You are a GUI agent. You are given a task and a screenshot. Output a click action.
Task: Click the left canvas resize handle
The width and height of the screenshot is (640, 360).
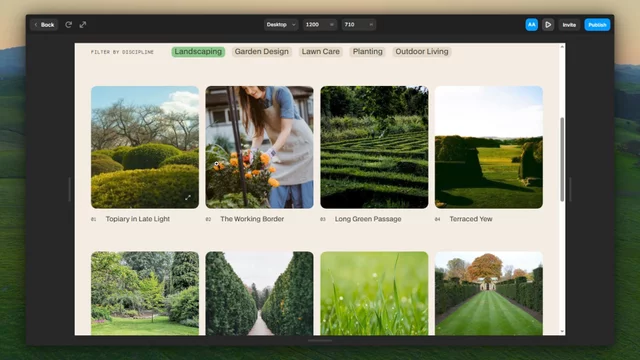69,189
